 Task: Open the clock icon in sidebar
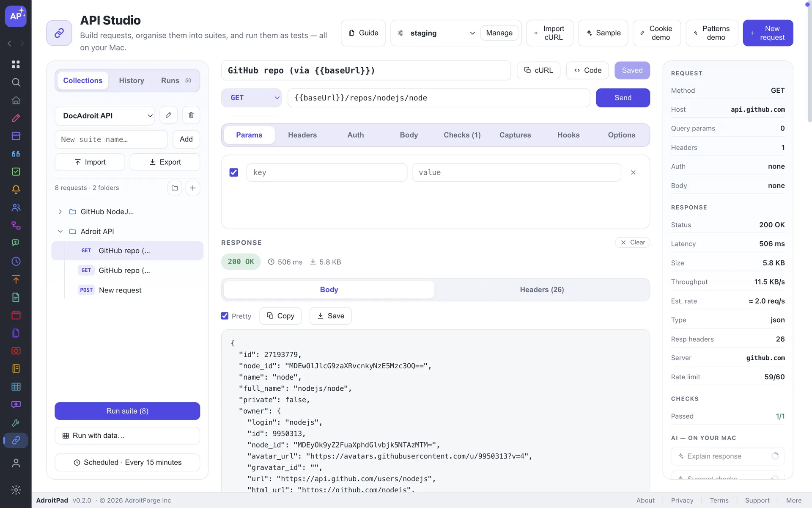pyautogui.click(x=16, y=261)
